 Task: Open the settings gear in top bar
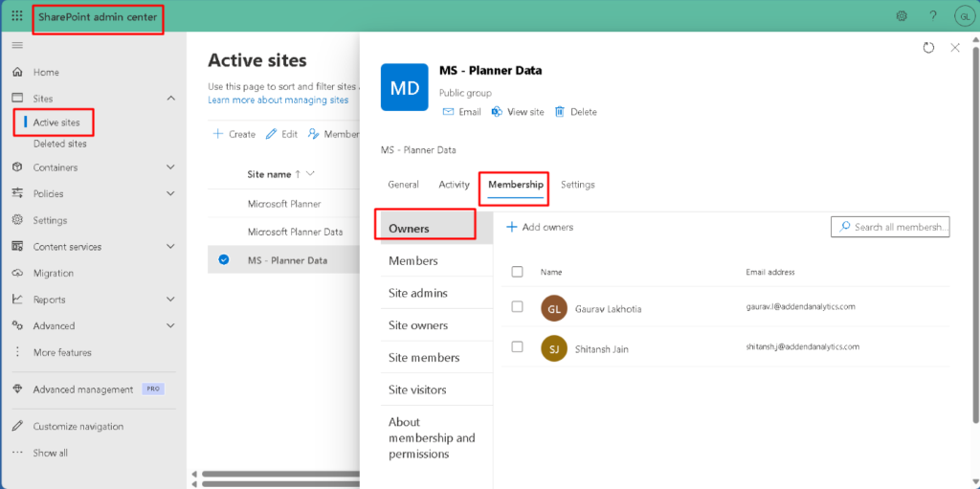coord(902,16)
